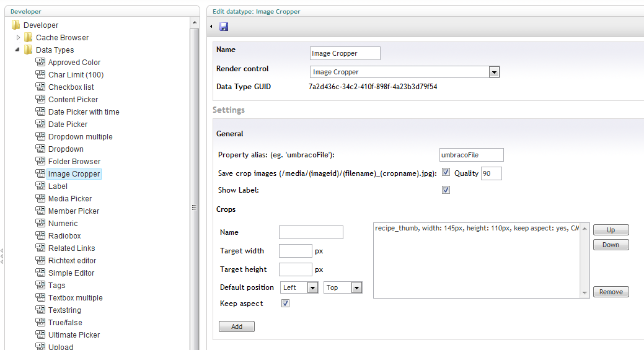644x350 pixels.
Task: Select the Textstring tree item
Action: click(64, 310)
